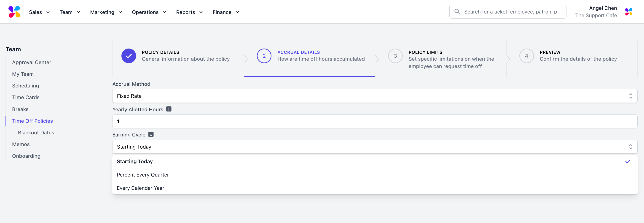Open the Team menu in top navigation

pyautogui.click(x=70, y=12)
